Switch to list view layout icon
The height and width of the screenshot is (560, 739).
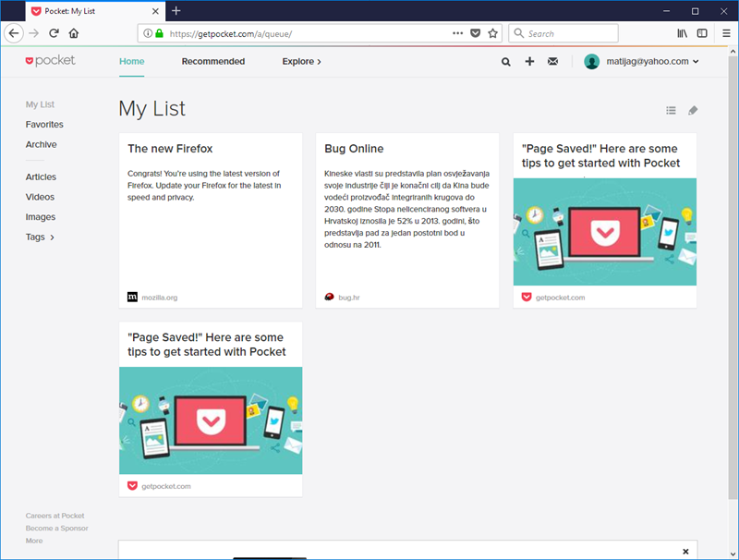tap(672, 111)
